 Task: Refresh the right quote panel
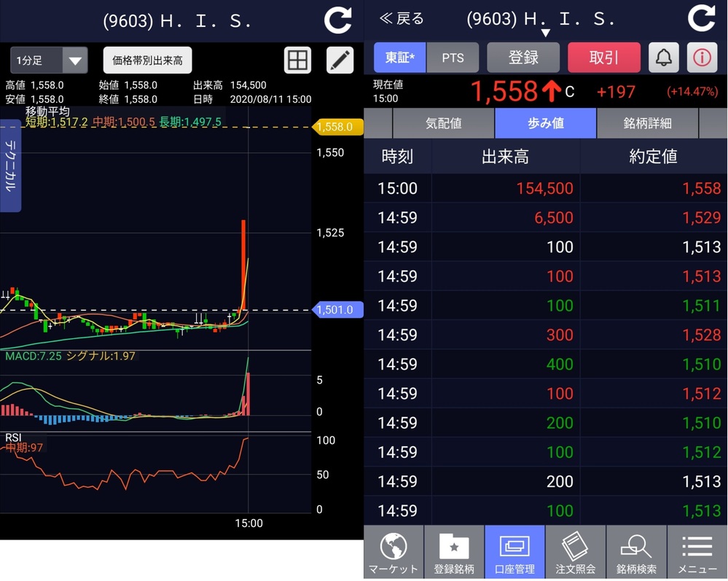pos(701,18)
